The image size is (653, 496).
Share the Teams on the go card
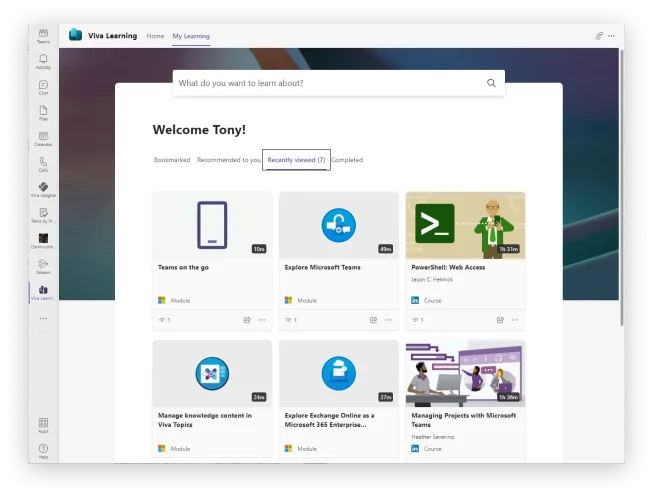point(247,320)
